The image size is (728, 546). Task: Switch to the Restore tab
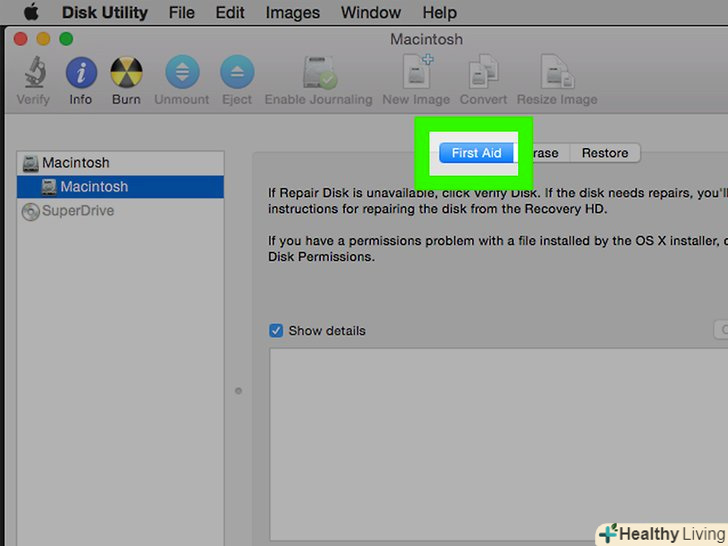click(605, 153)
